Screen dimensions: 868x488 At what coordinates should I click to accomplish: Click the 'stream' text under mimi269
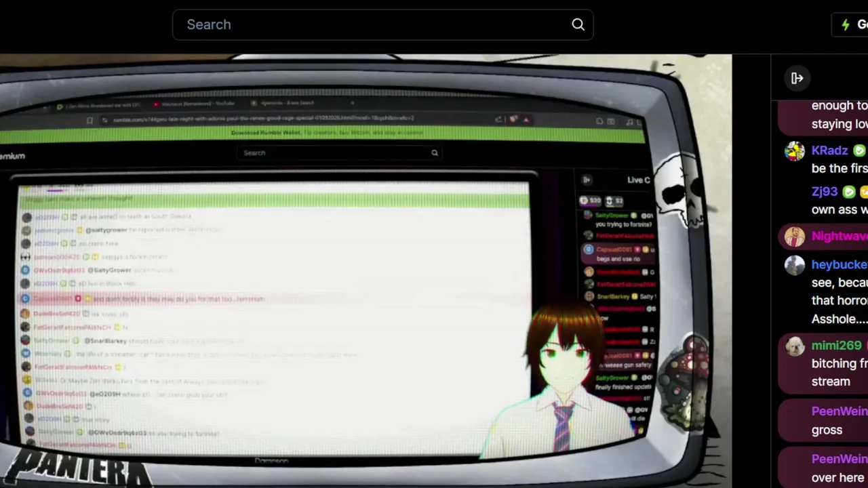[x=831, y=381]
